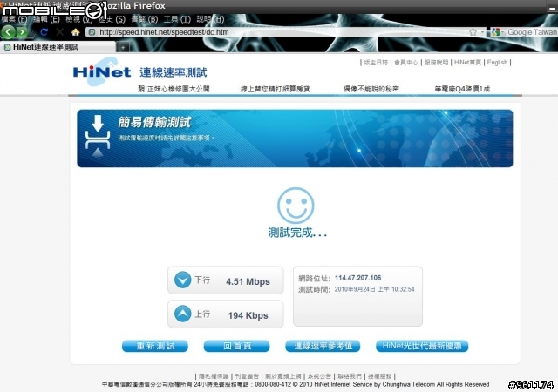Viewport: 558px width, 392px height.
Task: Open the 隱私權保護 footer link
Action: click(214, 376)
